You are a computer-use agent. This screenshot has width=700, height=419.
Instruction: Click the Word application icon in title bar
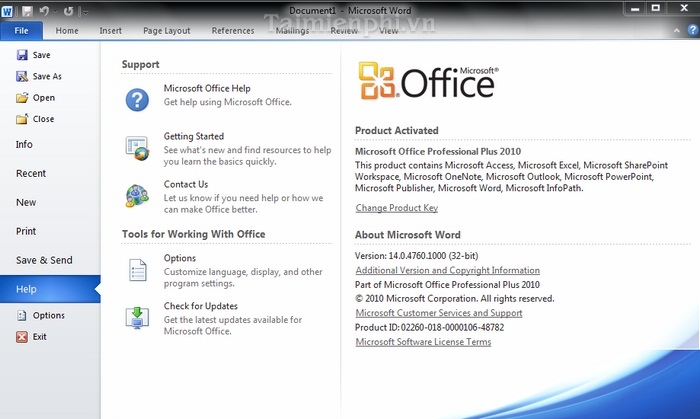[7, 11]
